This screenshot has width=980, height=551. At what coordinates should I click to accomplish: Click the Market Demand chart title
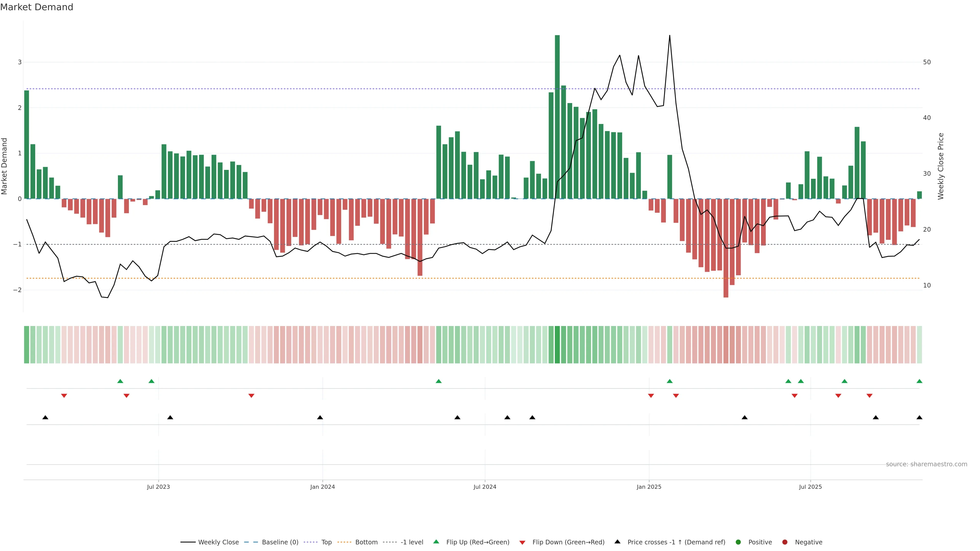(36, 7)
